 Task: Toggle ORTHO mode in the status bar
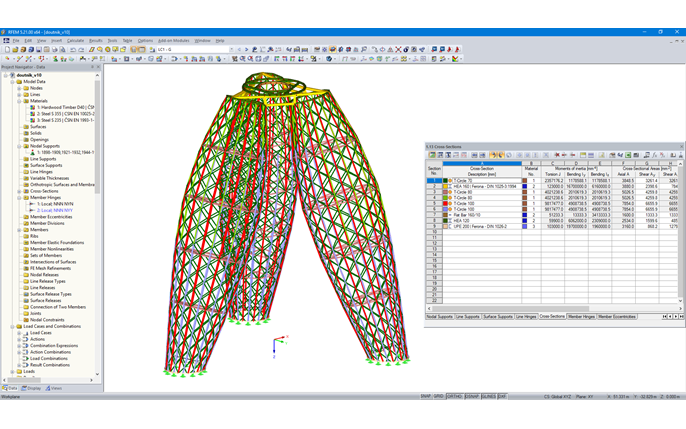(455, 396)
